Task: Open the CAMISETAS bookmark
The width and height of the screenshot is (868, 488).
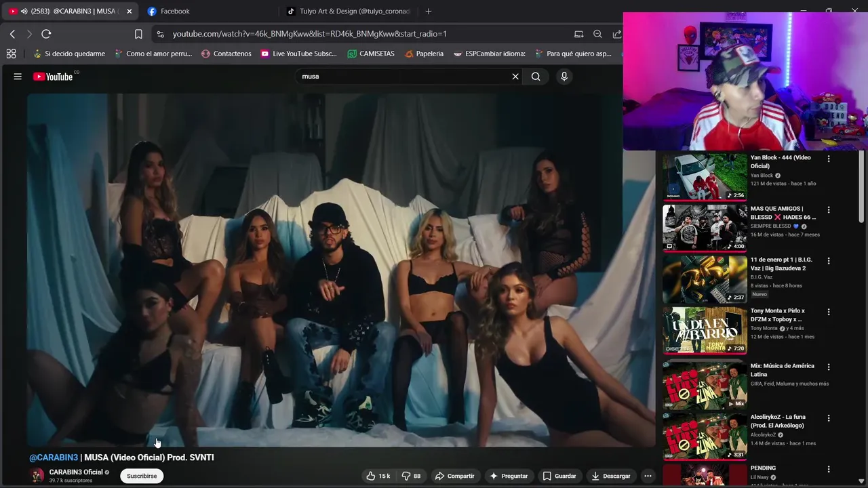Action: tap(371, 54)
